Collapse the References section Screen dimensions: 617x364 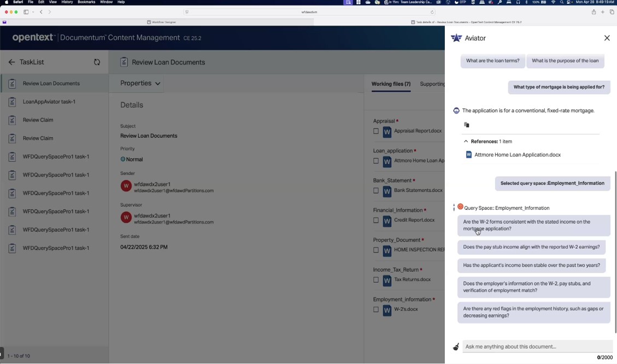pos(466,141)
